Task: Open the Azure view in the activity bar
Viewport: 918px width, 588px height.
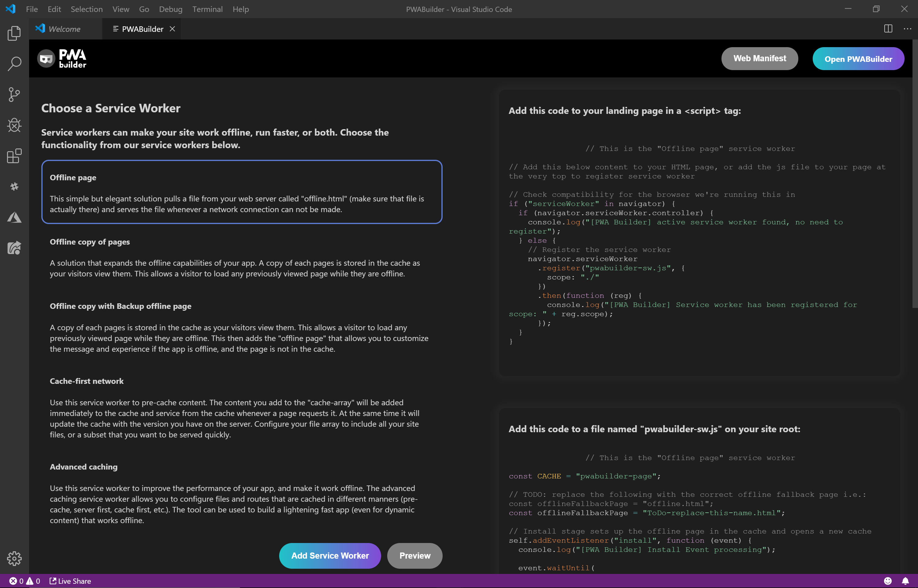Action: [14, 217]
